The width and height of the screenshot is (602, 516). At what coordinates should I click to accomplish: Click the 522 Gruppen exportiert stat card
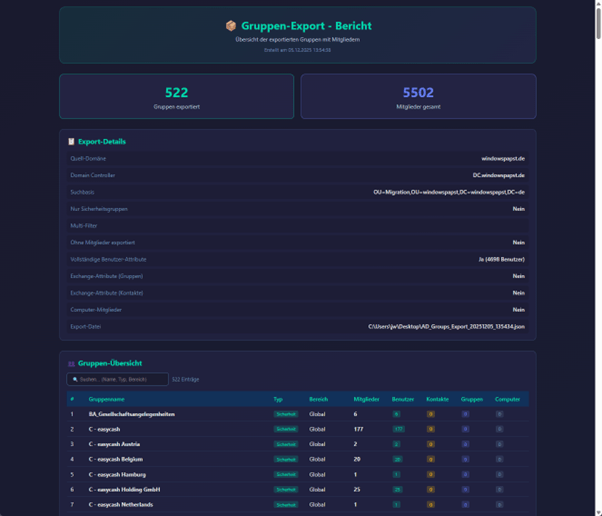tap(176, 96)
